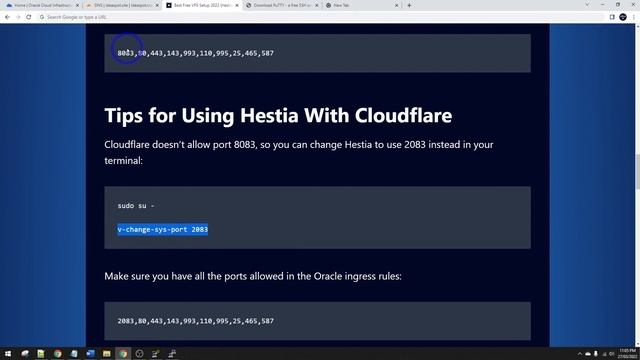640x360 pixels.
Task: Switch to the DNS tab
Action: [121, 5]
